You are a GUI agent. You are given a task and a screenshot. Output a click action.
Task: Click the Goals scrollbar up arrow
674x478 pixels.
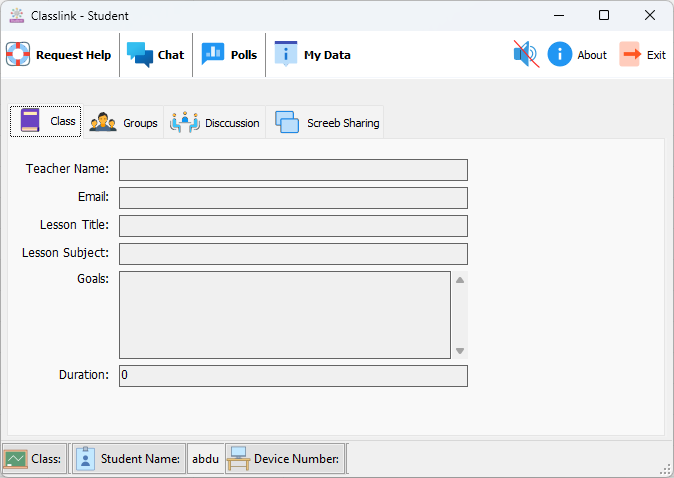pyautogui.click(x=460, y=280)
